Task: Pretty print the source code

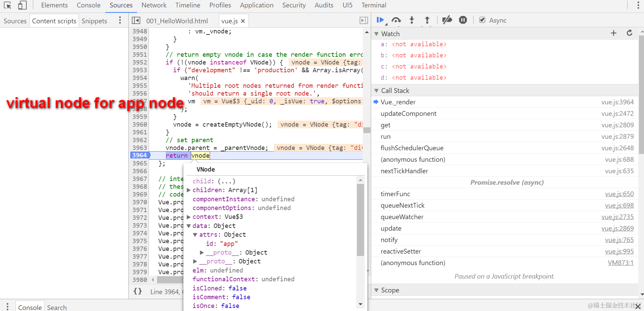Action: click(x=138, y=291)
